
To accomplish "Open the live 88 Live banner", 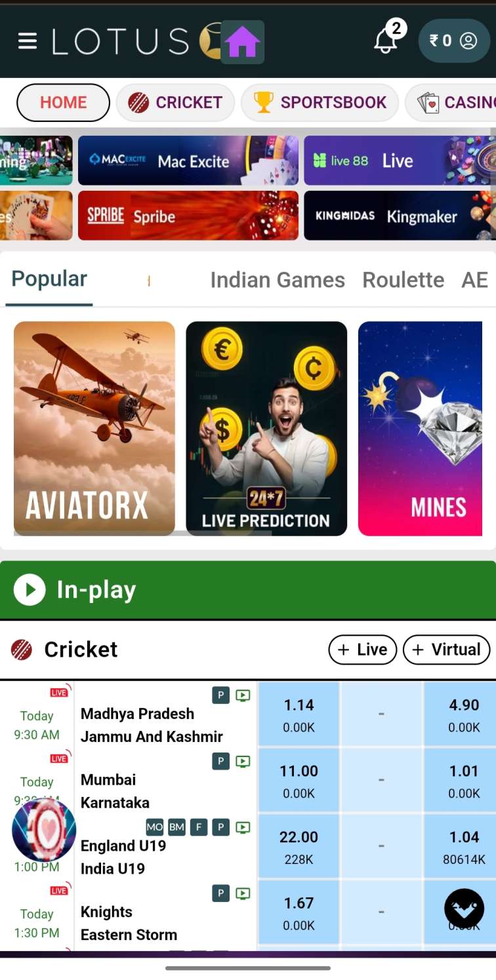I will click(x=396, y=161).
